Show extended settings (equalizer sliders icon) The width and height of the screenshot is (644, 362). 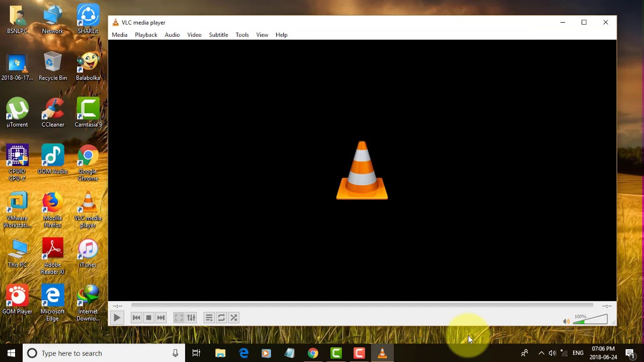coord(191,318)
